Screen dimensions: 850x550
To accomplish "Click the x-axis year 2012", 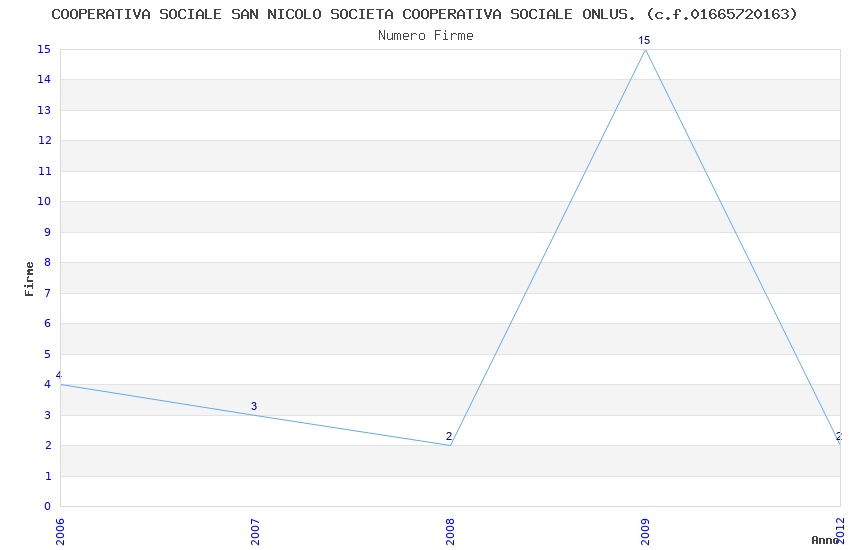I will click(x=840, y=530).
